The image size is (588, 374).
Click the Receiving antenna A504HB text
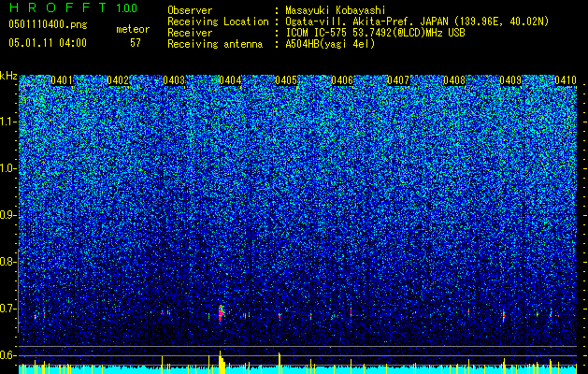click(x=330, y=44)
